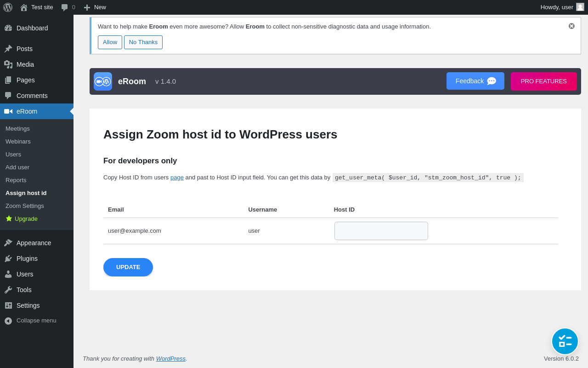Open the Comments menu label
This screenshot has width=588, height=368.
pyautogui.click(x=32, y=96)
